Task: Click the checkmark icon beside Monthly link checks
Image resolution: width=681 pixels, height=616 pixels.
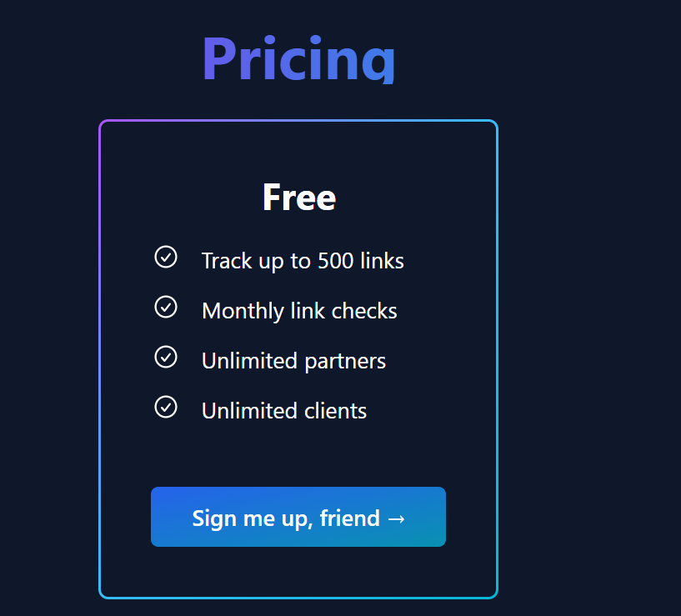Action: pyautogui.click(x=166, y=307)
